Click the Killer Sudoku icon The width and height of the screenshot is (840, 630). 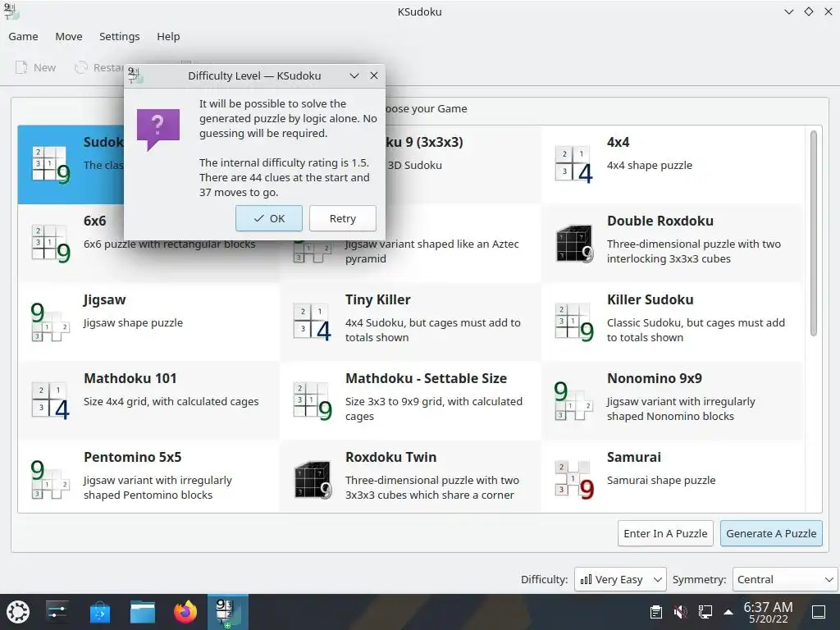[574, 322]
